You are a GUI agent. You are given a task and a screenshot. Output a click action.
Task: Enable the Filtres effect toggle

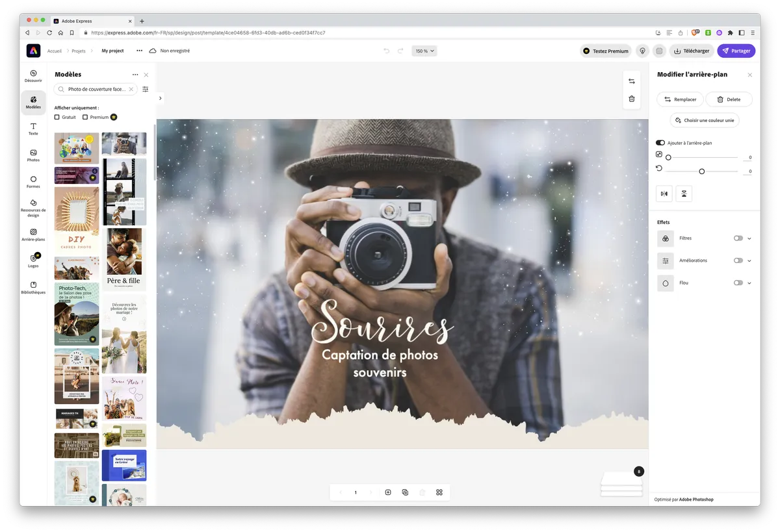(x=738, y=238)
